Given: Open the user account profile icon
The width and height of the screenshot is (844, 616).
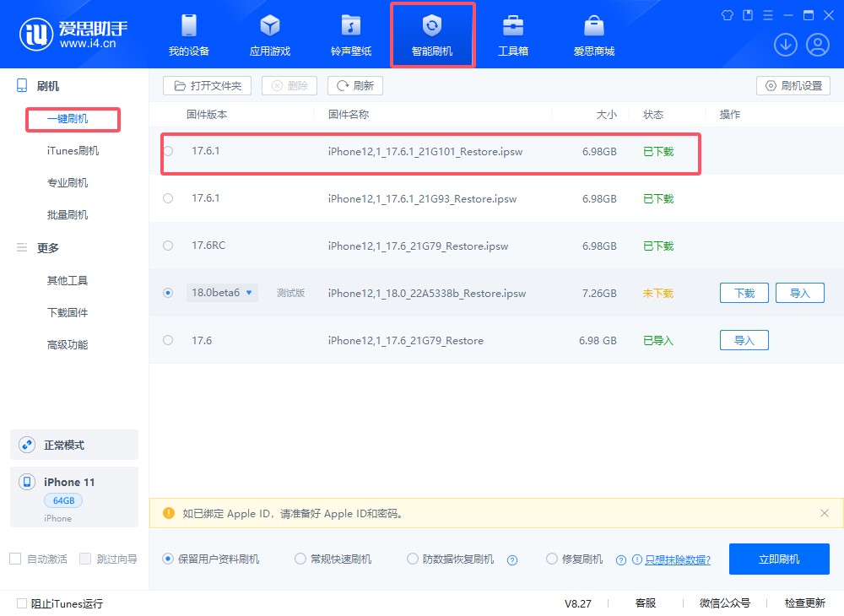Looking at the screenshot, I should [818, 45].
